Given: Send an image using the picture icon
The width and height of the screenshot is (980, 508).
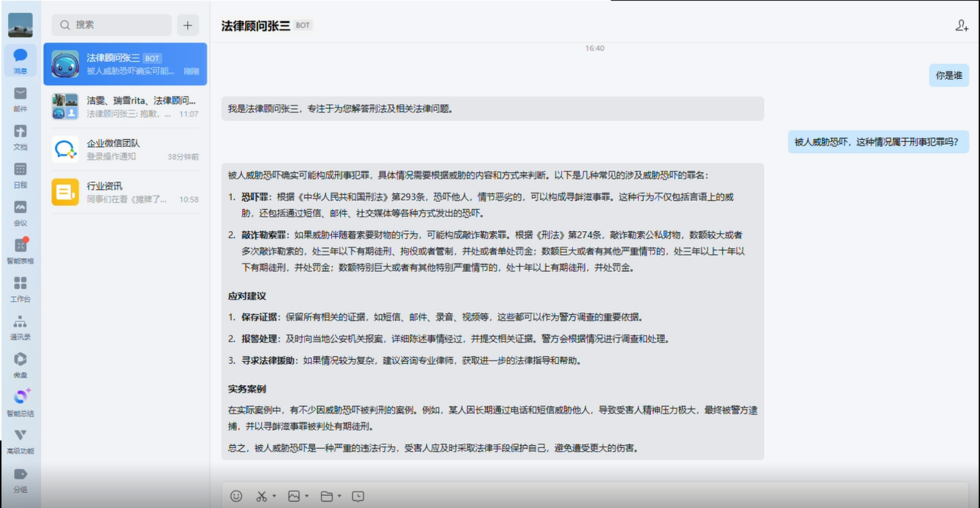Looking at the screenshot, I should pos(293,496).
